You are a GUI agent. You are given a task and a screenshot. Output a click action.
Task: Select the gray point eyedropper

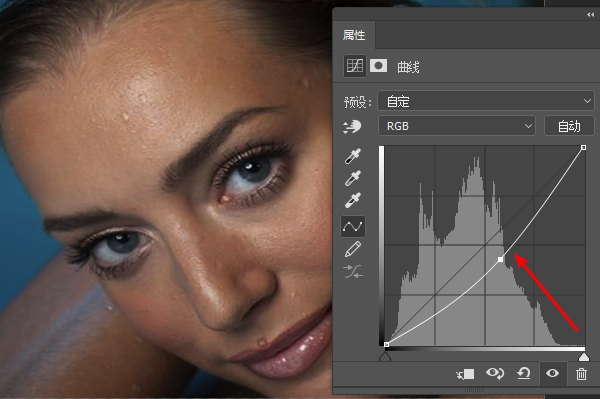click(x=352, y=178)
